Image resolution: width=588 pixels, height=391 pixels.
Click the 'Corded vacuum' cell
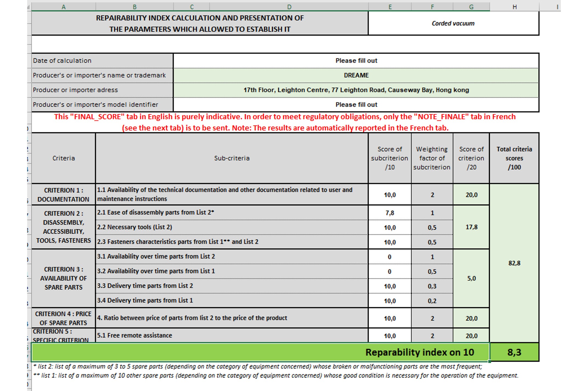[x=453, y=23]
